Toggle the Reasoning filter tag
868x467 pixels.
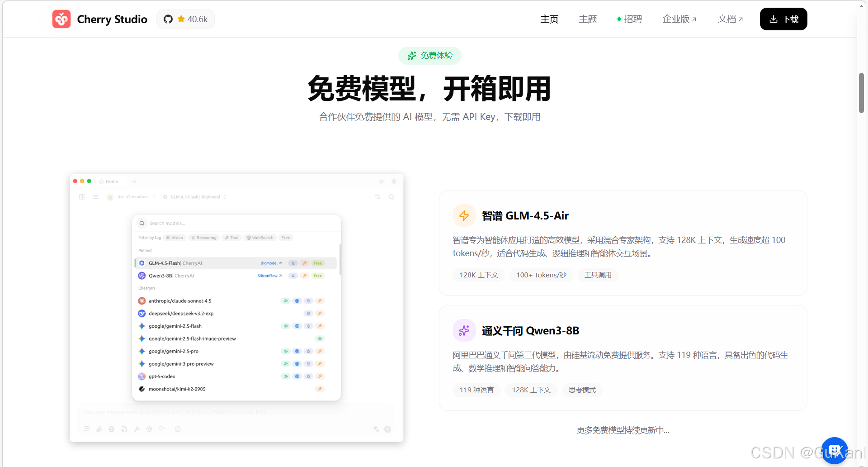[203, 238]
